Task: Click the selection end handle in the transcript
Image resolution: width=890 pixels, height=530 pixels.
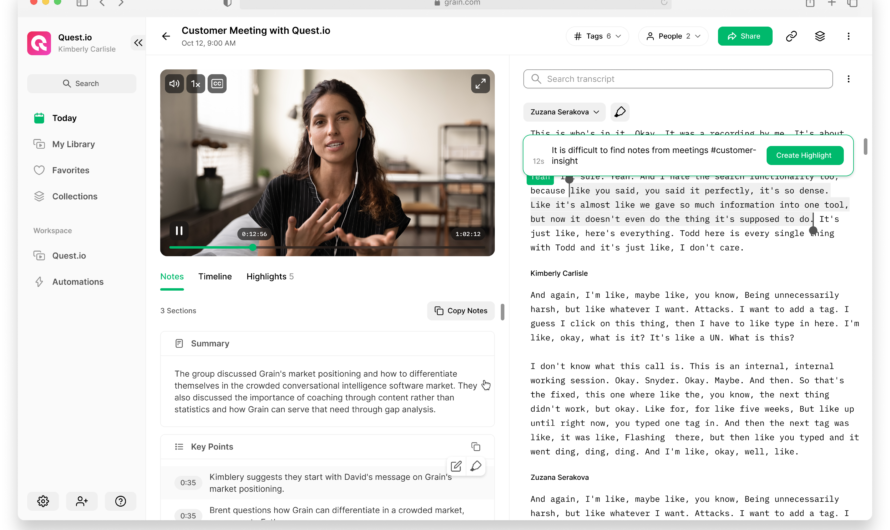Action: (813, 230)
